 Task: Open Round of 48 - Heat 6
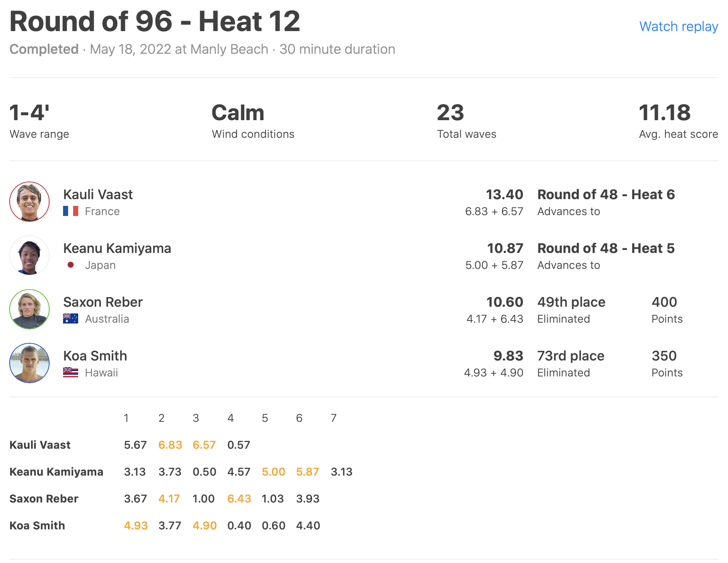[606, 195]
